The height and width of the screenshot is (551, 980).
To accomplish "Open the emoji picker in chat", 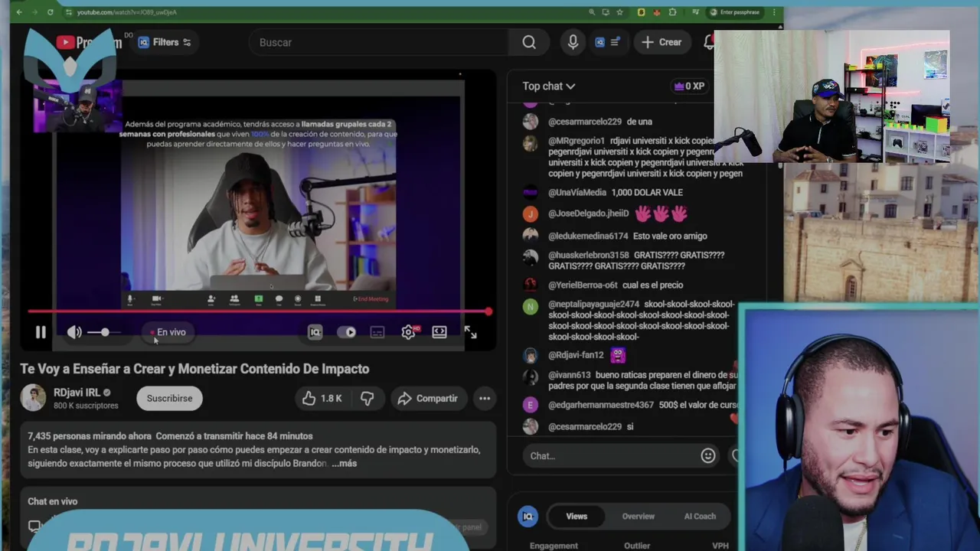I will (x=708, y=455).
